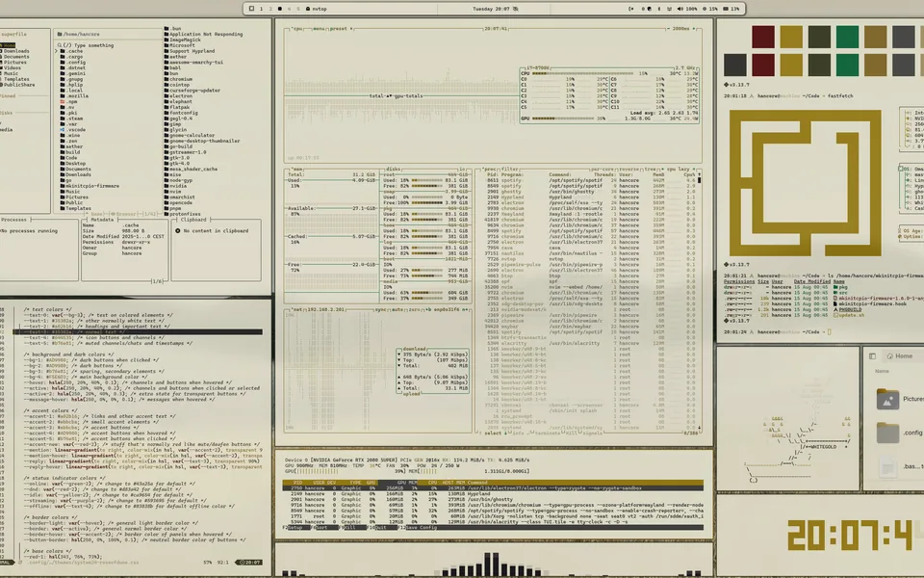
Task: Click folder icon before /home/hancore path
Action: click(60, 35)
